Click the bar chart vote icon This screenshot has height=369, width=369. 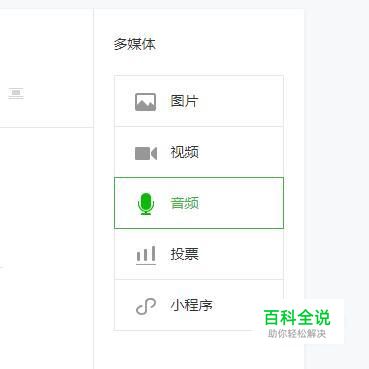point(146,255)
